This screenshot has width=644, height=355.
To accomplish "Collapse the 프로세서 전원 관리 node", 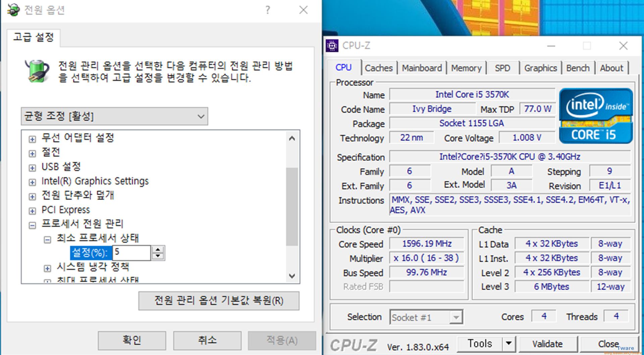I will tap(32, 225).
